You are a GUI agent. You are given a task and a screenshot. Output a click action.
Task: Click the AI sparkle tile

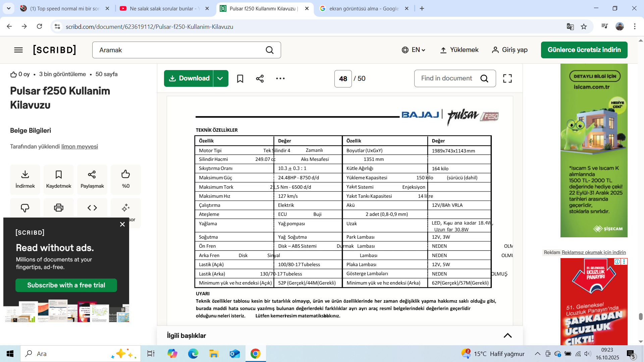tap(126, 208)
